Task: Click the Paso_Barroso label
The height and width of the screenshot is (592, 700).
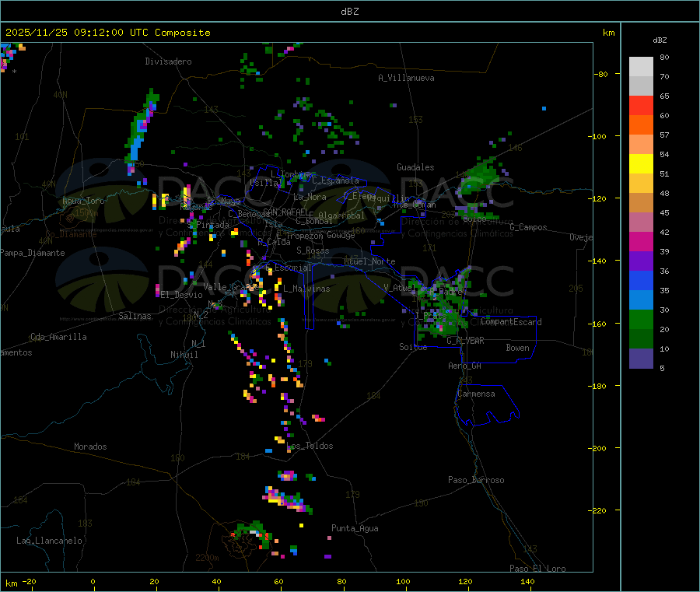Action: coord(476,480)
